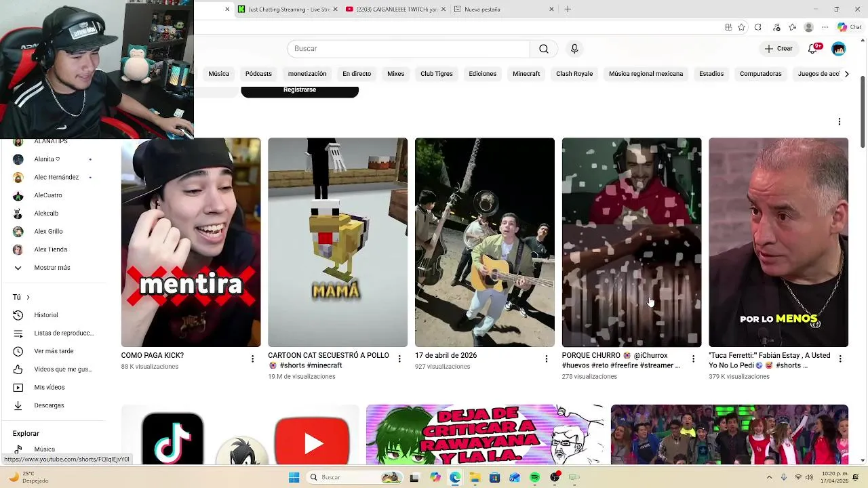
Task: Click the Crear button
Action: 778,49
